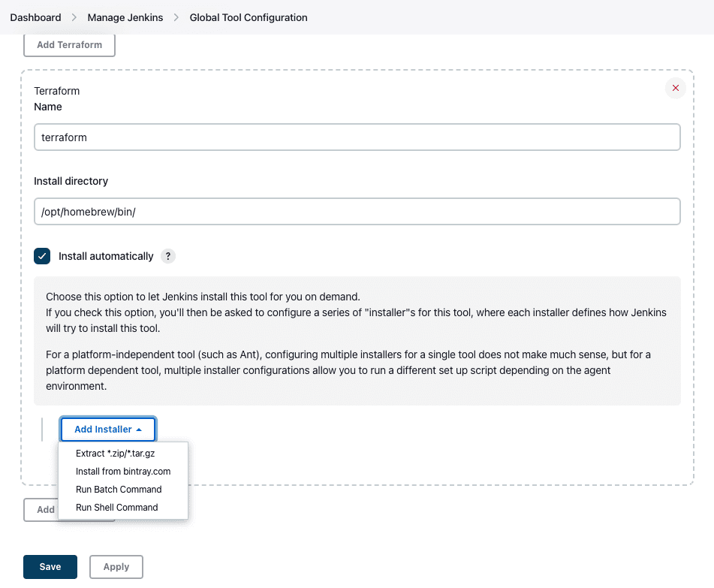
Task: Navigate to the Dashboard breadcrumb
Action: click(35, 17)
